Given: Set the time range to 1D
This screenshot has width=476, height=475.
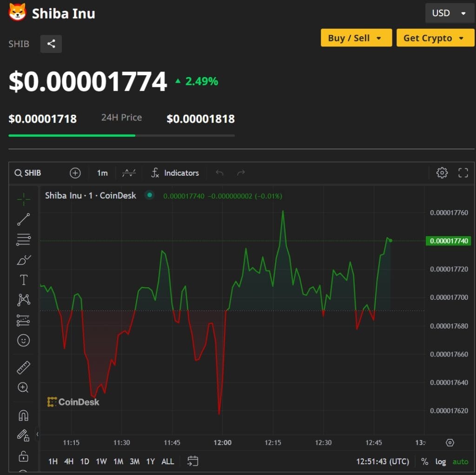Looking at the screenshot, I should coord(85,462).
